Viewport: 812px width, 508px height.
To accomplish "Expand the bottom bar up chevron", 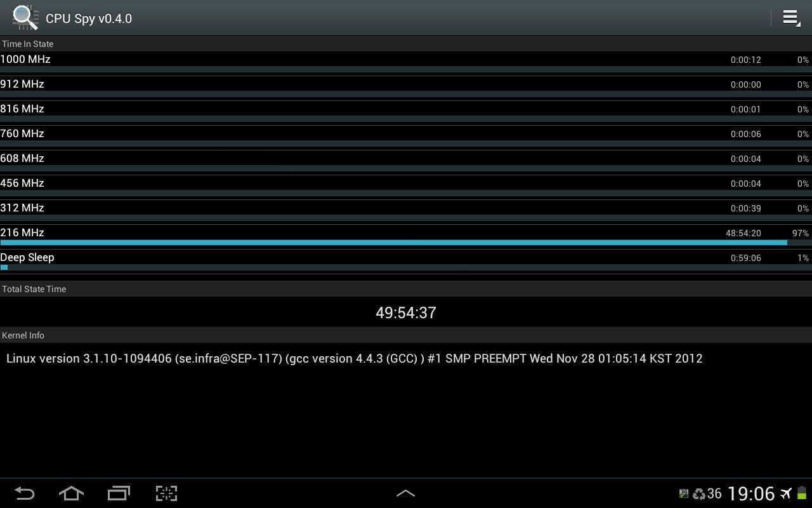I will pos(405,493).
